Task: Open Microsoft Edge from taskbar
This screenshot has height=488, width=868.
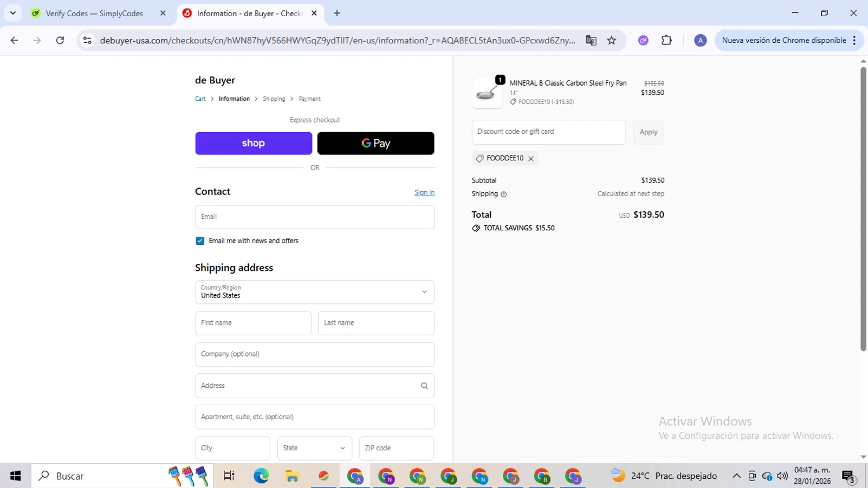Action: pyautogui.click(x=261, y=476)
